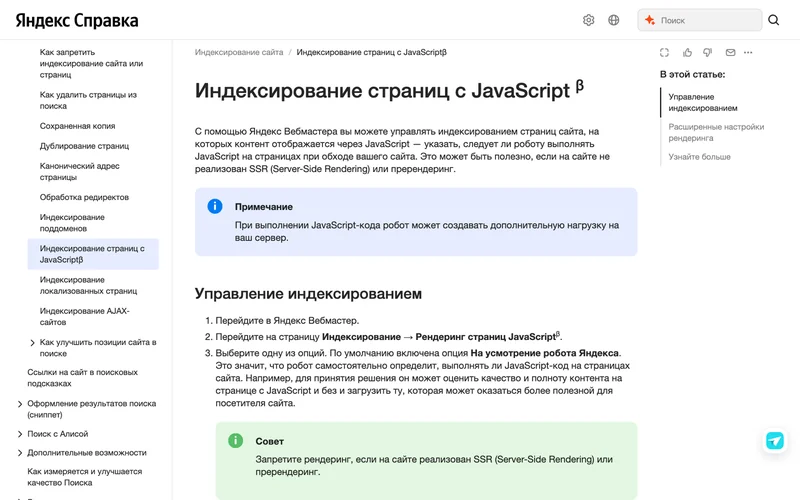Image resolution: width=800 pixels, height=500 pixels.
Task: Click the green info icon in Совет
Action: tap(235, 440)
